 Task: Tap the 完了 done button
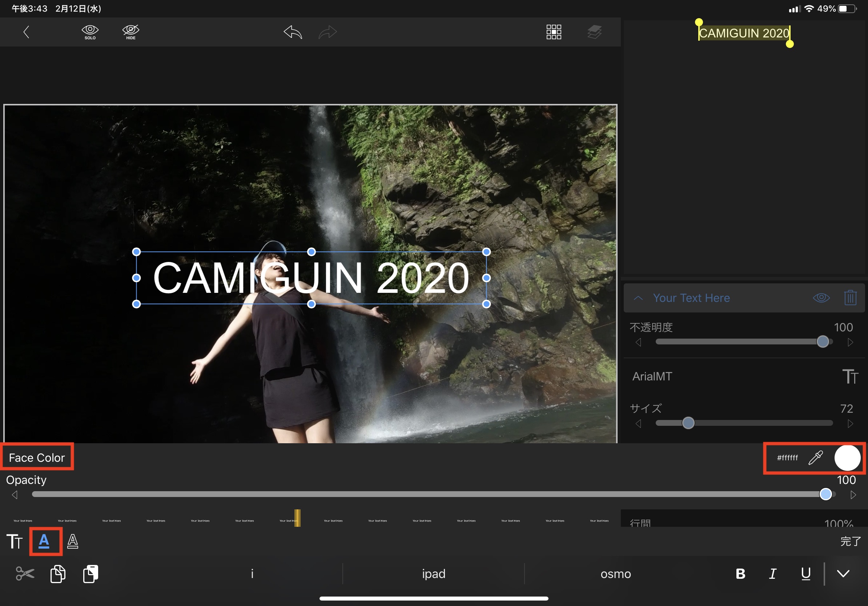pos(850,541)
